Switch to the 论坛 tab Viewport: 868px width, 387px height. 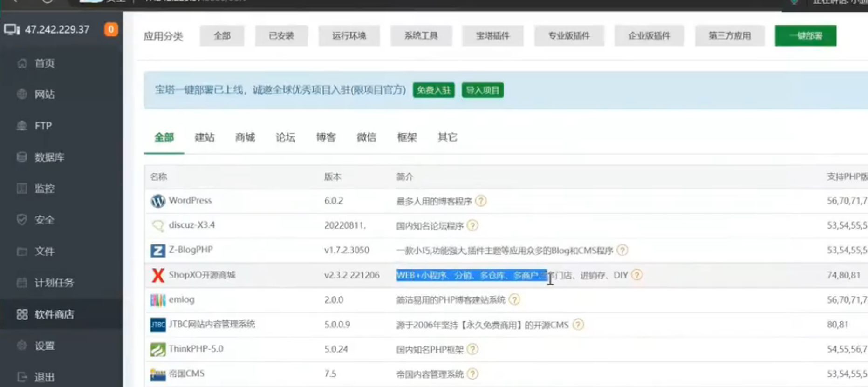(x=286, y=137)
